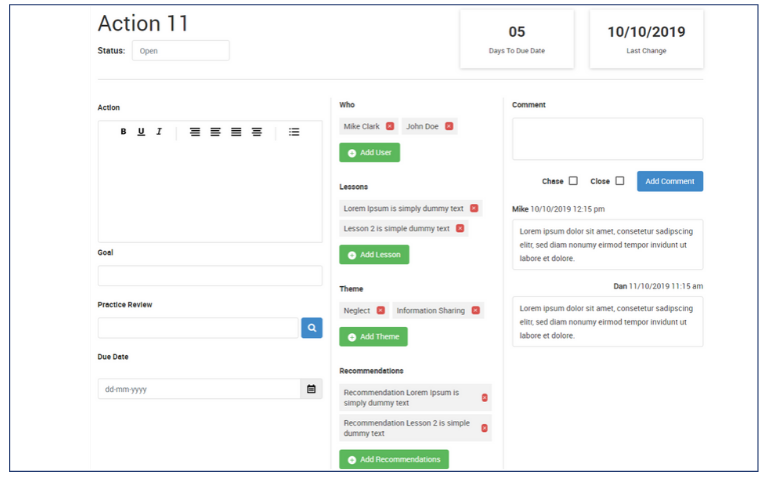769x478 pixels.
Task: Click the Add User button
Action: tap(369, 152)
